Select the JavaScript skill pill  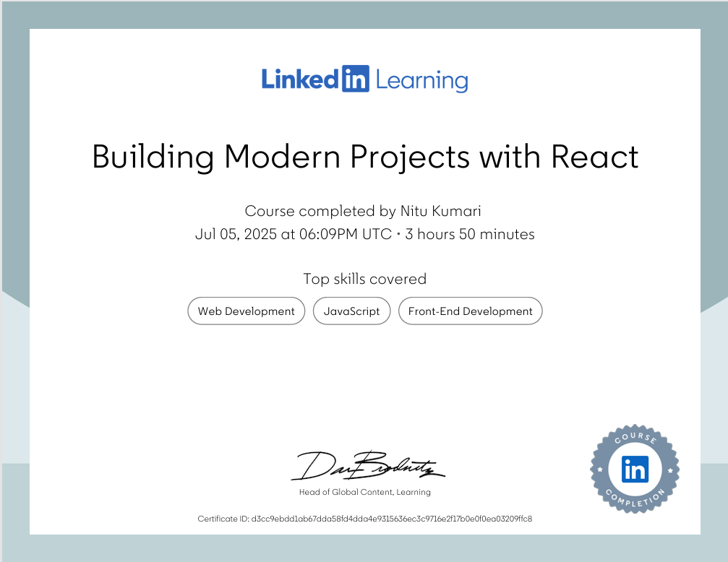pyautogui.click(x=351, y=311)
